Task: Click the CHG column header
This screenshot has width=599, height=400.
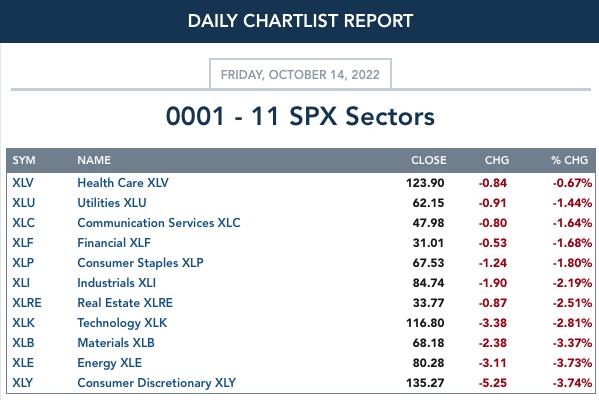Action: [x=497, y=160]
